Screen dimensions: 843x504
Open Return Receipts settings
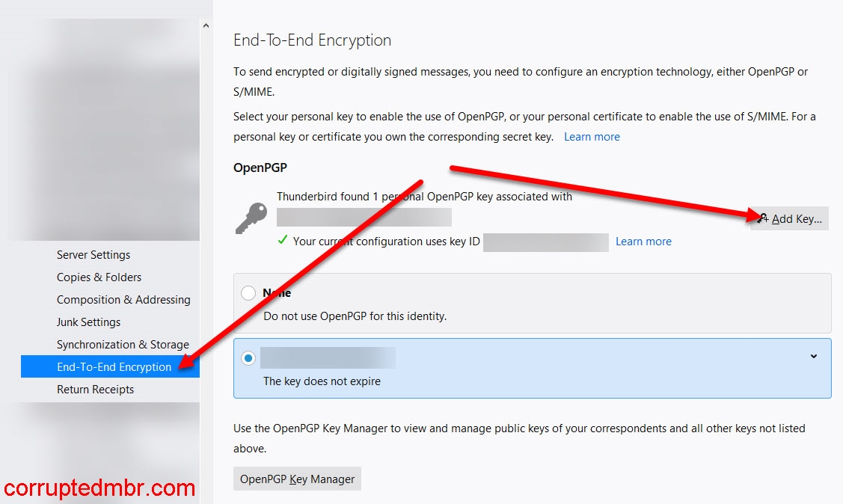tap(95, 389)
